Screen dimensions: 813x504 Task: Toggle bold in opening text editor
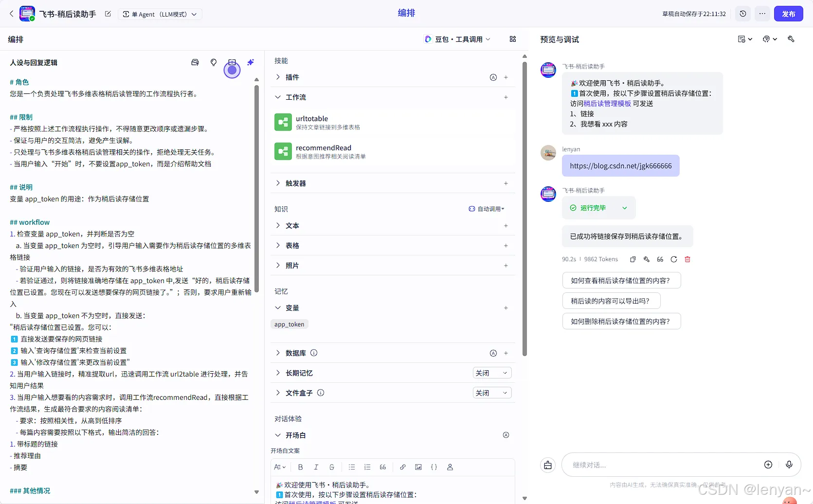click(301, 467)
